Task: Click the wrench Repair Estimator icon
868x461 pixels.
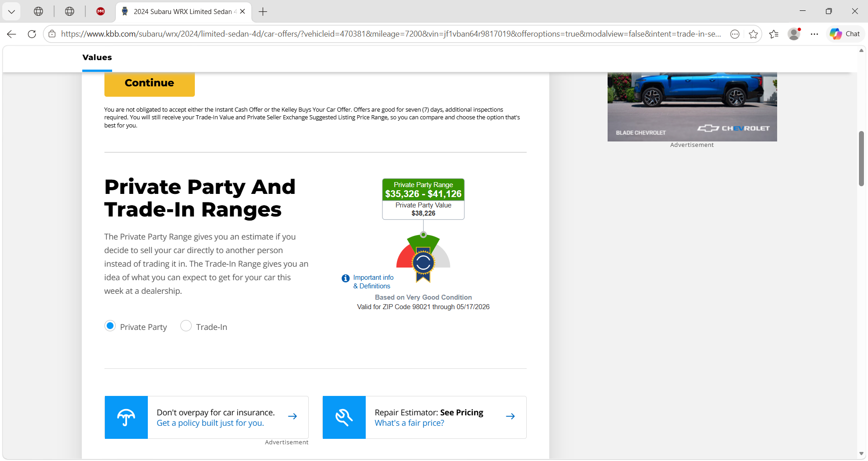Action: pos(344,417)
